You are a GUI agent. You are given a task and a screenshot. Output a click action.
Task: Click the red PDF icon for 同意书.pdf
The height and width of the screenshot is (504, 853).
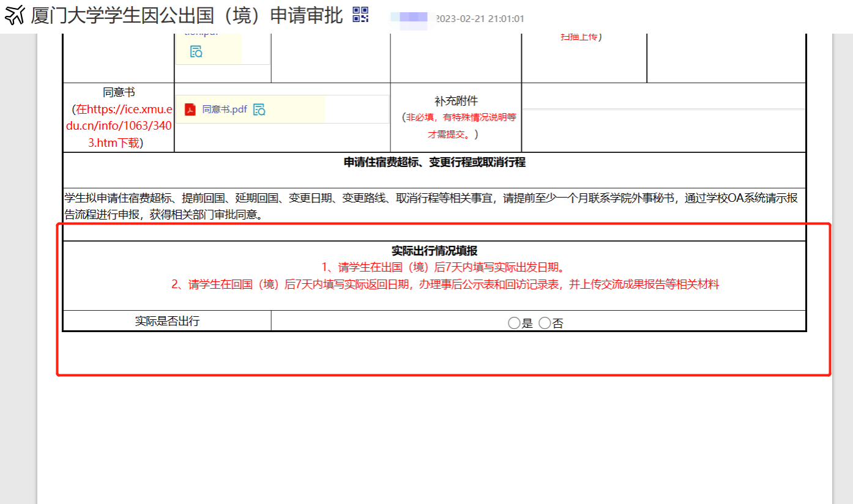(190, 109)
